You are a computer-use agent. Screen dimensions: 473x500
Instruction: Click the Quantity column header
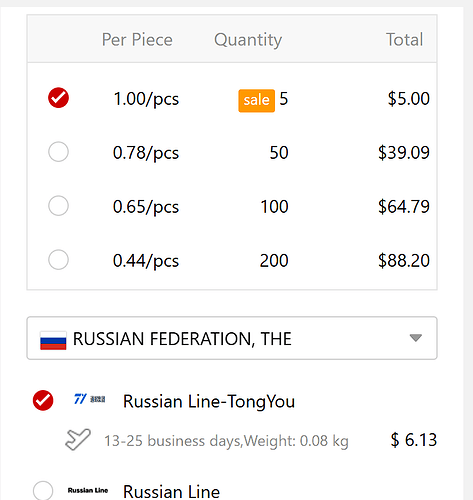248,40
